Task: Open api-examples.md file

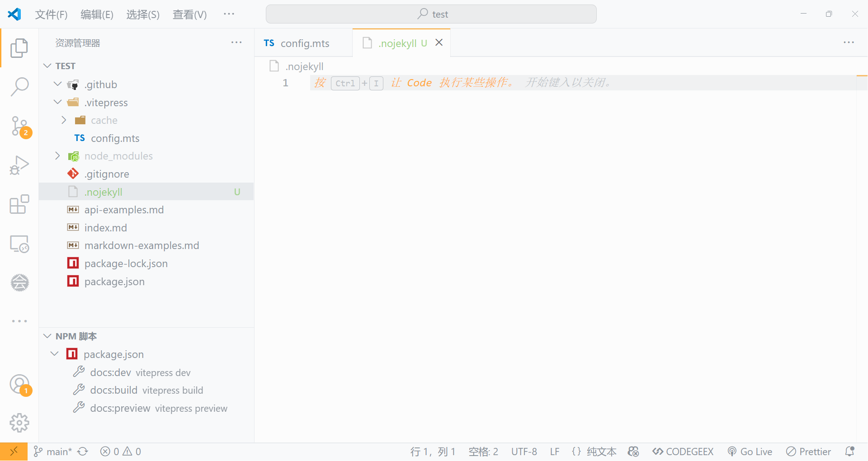Action: (x=146, y=210)
